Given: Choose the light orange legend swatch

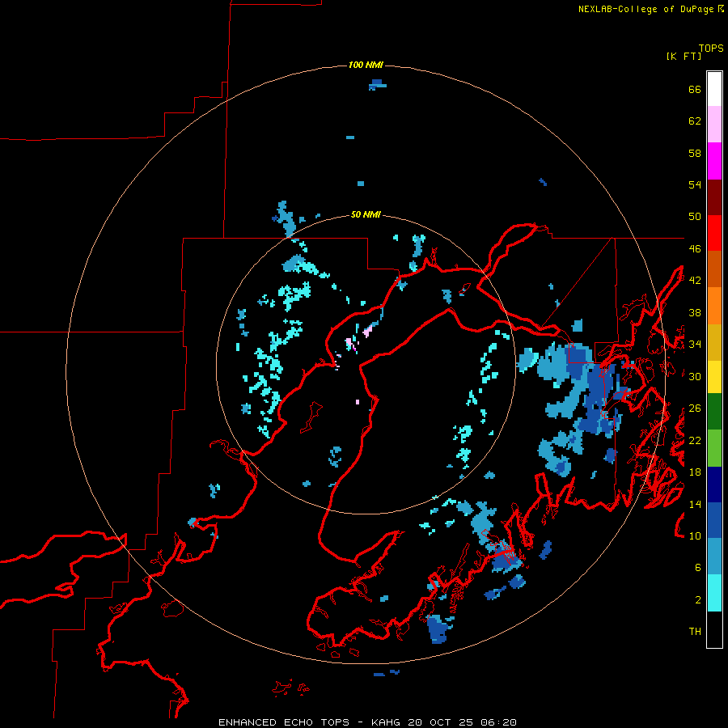Looking at the screenshot, I should click(714, 306).
